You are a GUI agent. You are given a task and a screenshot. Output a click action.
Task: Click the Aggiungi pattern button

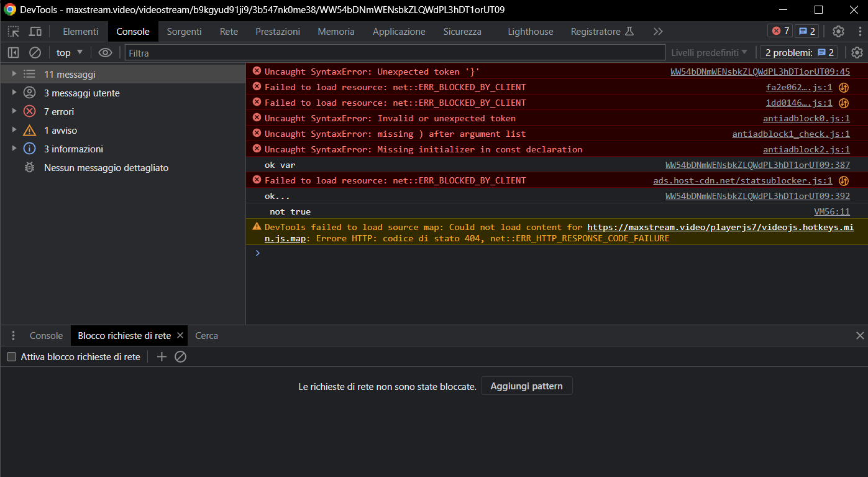pyautogui.click(x=526, y=386)
